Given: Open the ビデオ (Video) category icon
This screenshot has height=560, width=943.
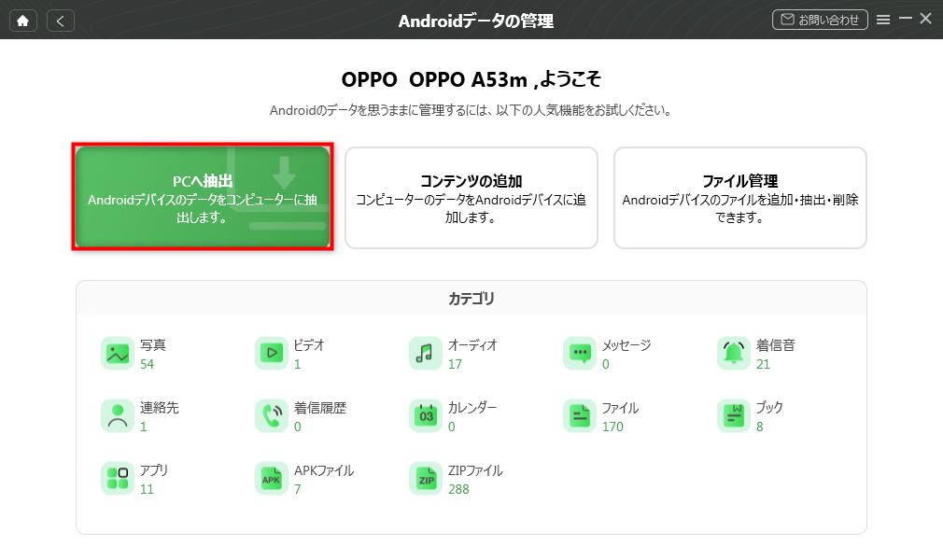Looking at the screenshot, I should 271,354.
